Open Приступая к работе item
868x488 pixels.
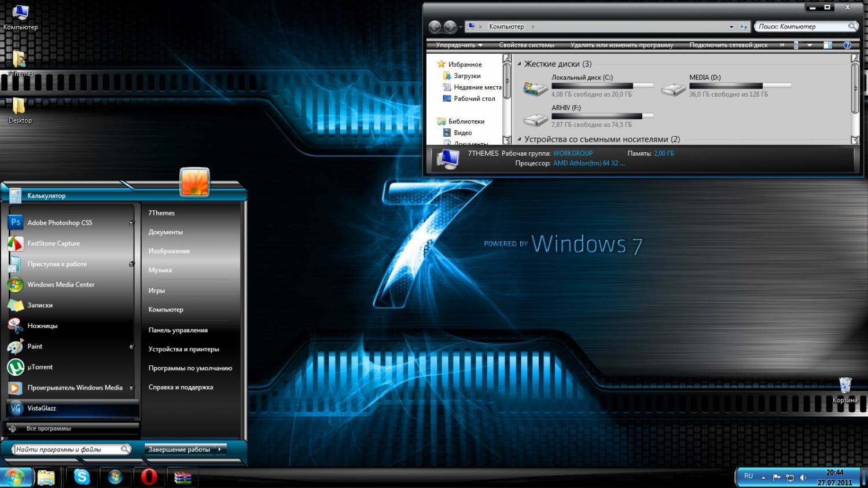pyautogui.click(x=71, y=264)
